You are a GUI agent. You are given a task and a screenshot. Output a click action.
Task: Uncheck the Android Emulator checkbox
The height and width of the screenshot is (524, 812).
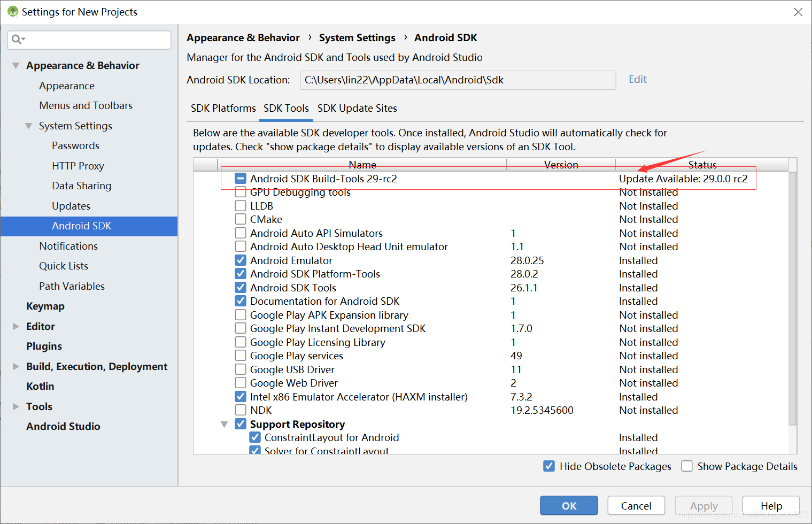[241, 260]
